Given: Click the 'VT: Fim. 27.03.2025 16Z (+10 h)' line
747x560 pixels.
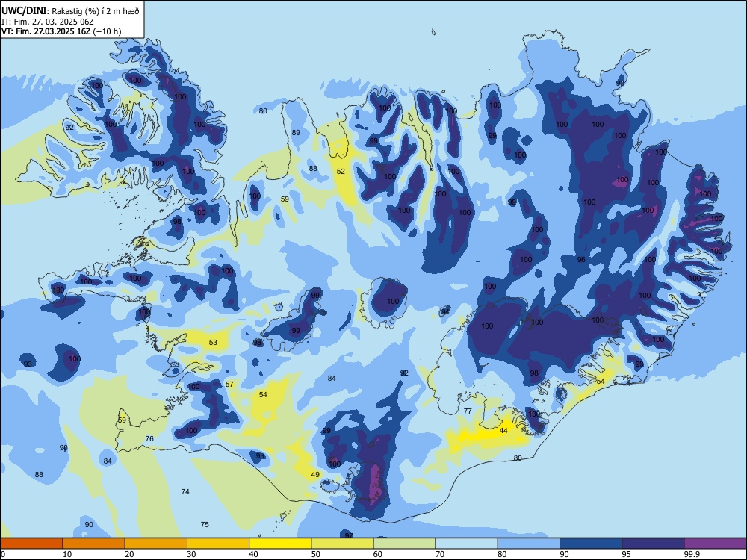Looking at the screenshot, I should point(61,32).
